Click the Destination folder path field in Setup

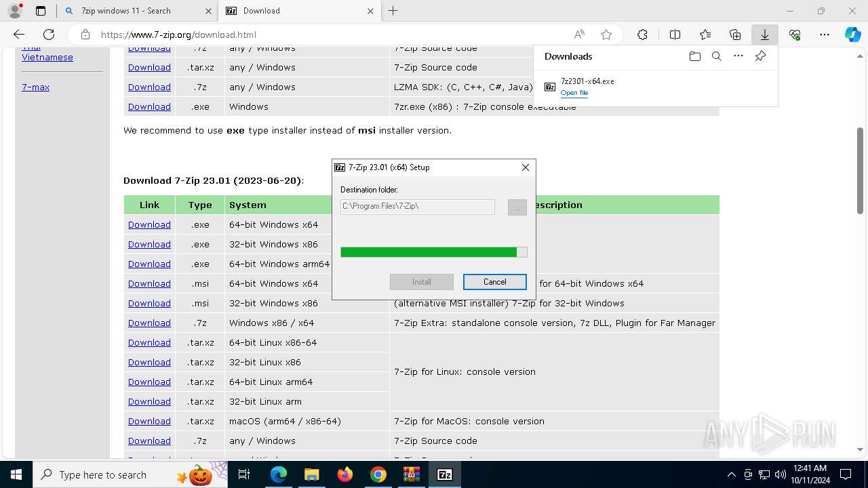coord(418,206)
